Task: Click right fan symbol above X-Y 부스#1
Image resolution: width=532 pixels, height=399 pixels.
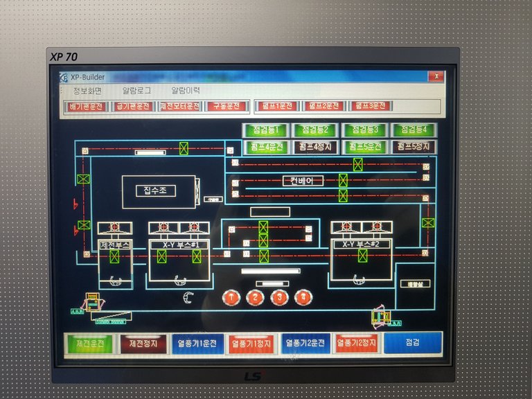Action: [x=194, y=227]
